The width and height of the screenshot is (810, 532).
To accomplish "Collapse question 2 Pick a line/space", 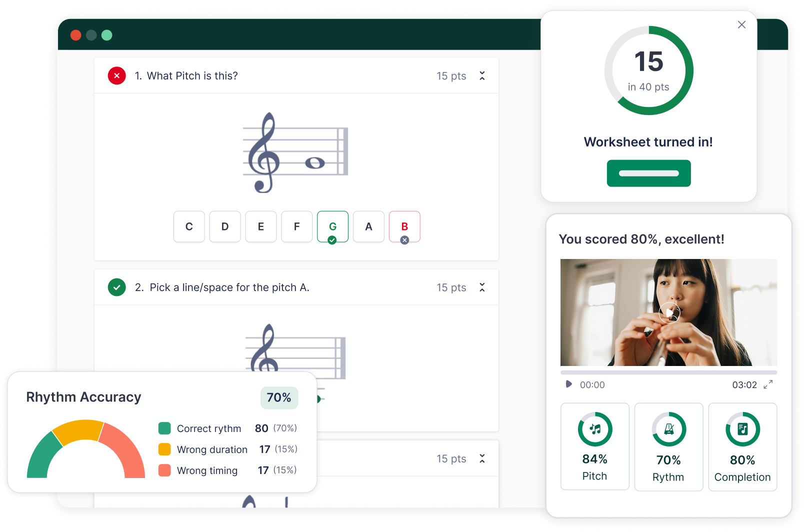I will click(x=482, y=287).
